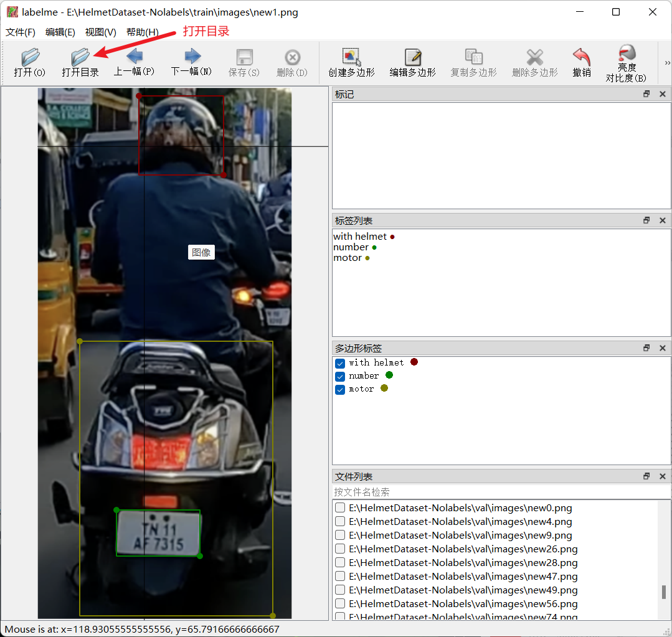Viewport: 672px width, 637px height.
Task: Select Edit Polygons (编辑多边形) tool
Action: [x=413, y=62]
